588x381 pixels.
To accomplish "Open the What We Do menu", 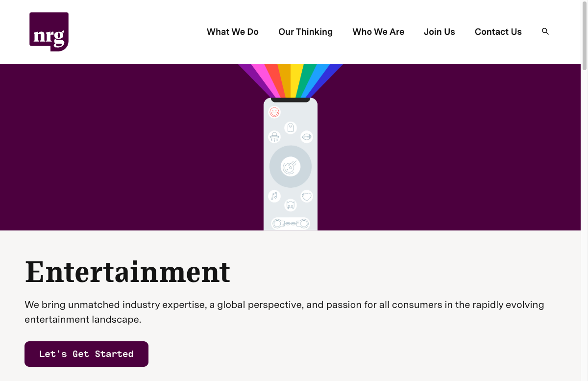I will tap(232, 31).
